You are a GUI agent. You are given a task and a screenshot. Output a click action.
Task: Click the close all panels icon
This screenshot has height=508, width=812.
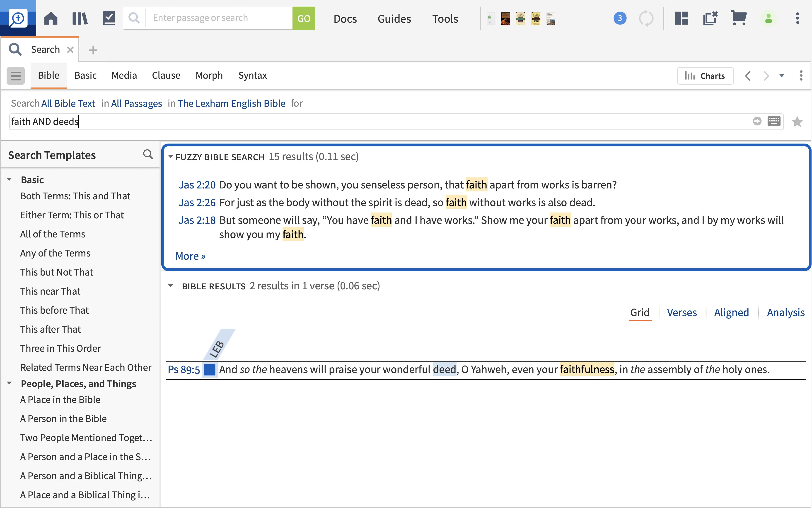point(710,18)
